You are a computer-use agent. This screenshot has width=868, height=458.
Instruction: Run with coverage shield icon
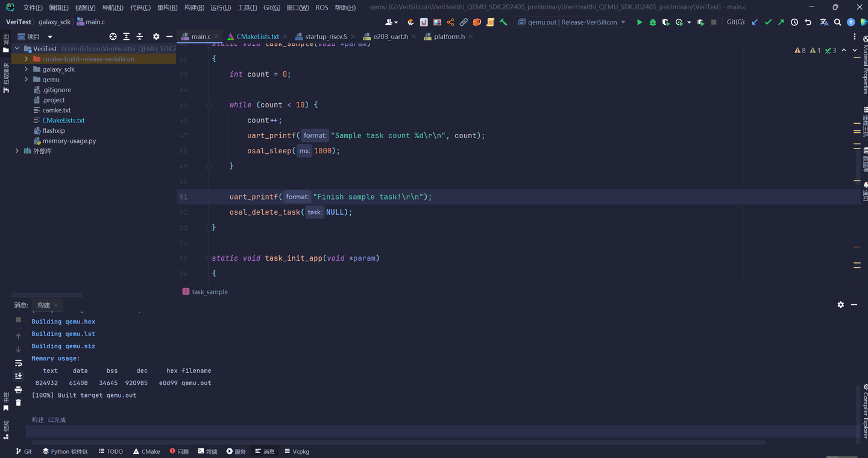[665, 22]
